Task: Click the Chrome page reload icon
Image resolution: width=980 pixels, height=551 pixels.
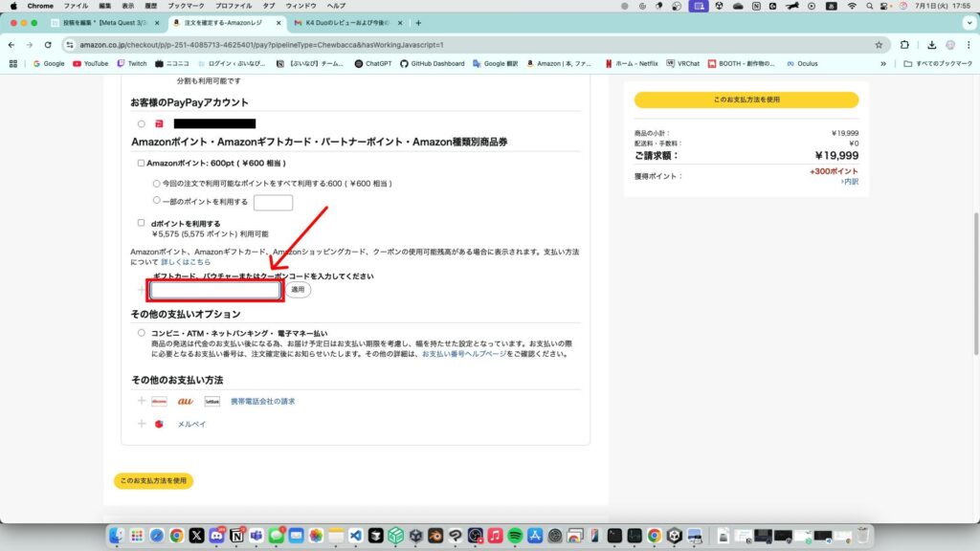Action: pyautogui.click(x=46, y=44)
